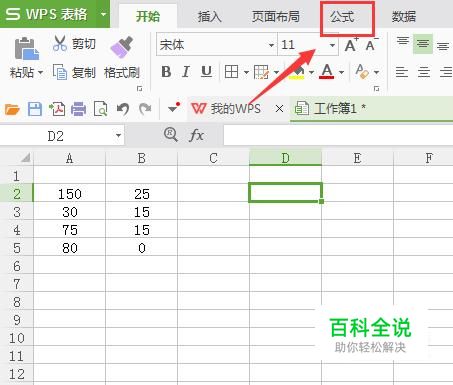Open the 插入 ribbon tab
Viewport: 453px width, 385px height.
(209, 16)
